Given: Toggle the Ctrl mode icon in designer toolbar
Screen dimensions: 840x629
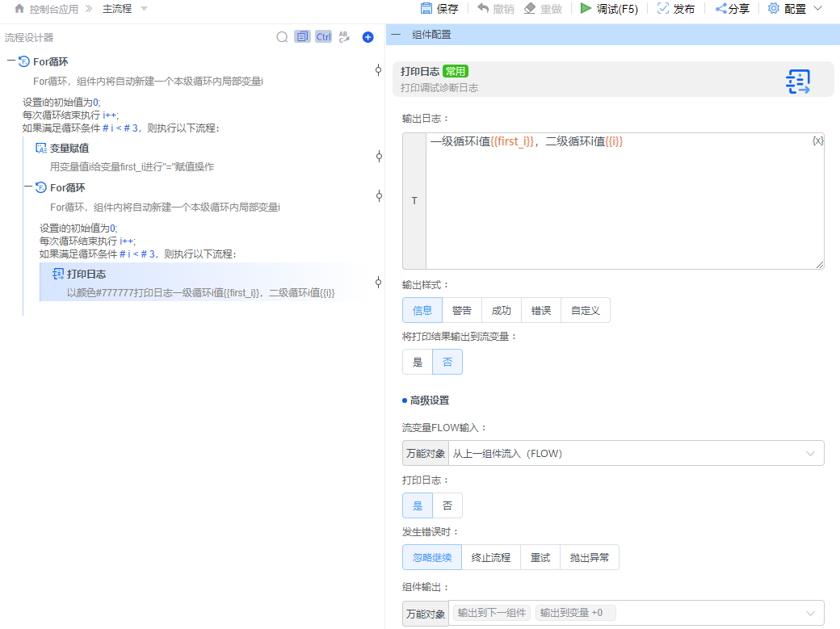Looking at the screenshot, I should pos(323,36).
